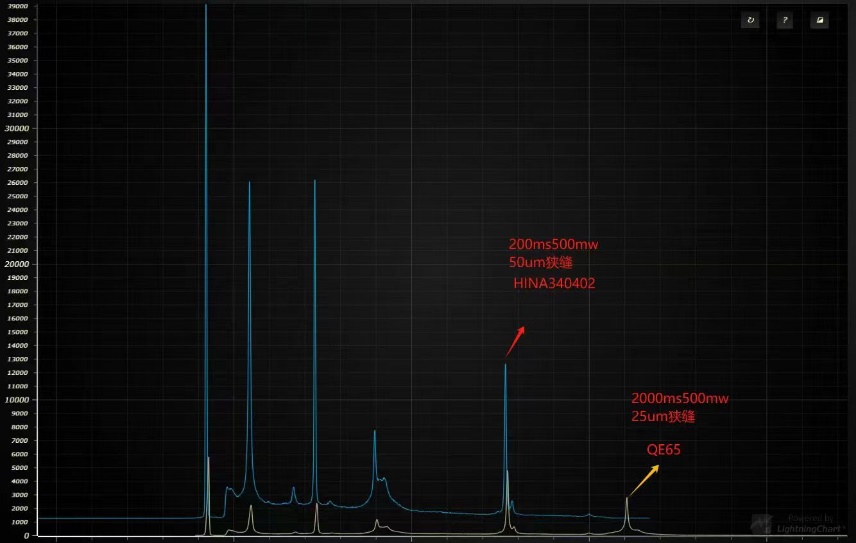Select the 35000 y-axis label
Viewport: 856px width, 543px height.
17,61
